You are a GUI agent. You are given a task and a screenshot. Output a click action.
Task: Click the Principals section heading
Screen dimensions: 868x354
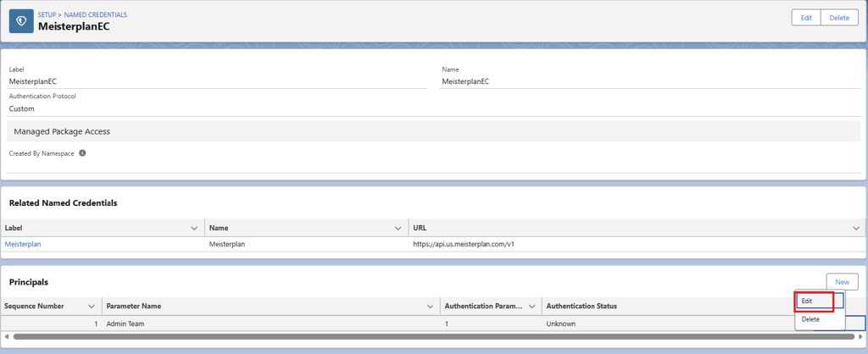(x=29, y=282)
